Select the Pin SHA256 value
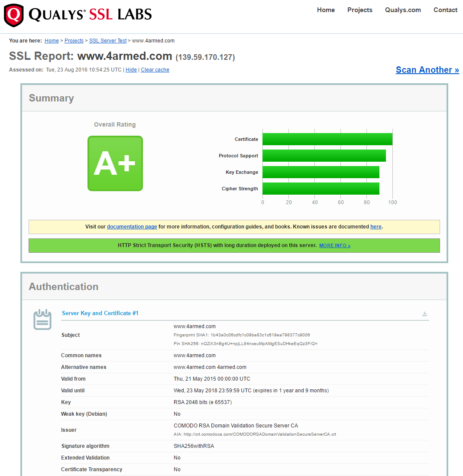Image resolution: width=463 pixels, height=476 pixels. point(259,344)
